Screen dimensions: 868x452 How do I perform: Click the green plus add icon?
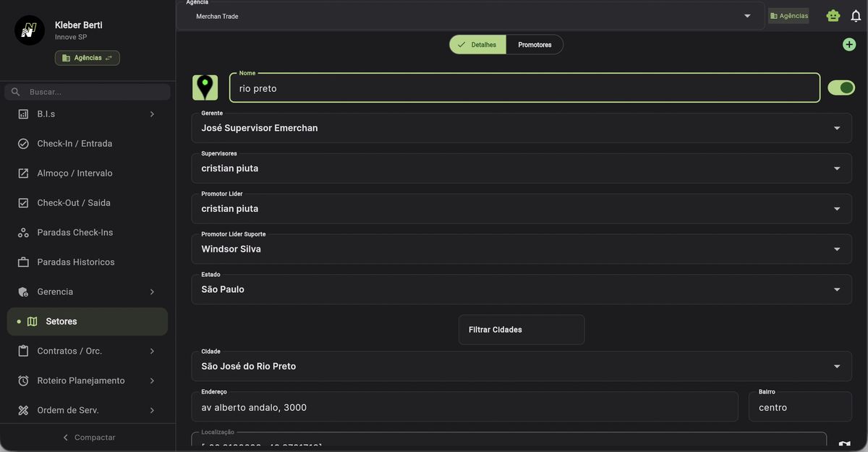(x=849, y=45)
